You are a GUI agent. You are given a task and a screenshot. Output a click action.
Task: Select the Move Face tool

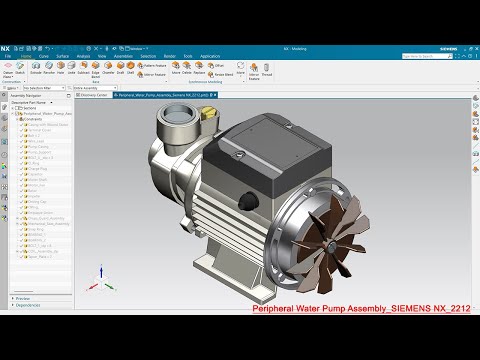[176, 68]
